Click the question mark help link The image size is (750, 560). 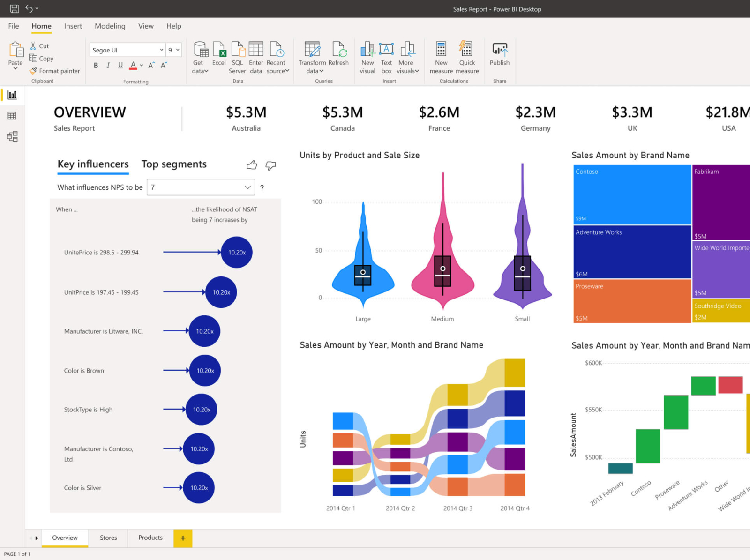262,187
